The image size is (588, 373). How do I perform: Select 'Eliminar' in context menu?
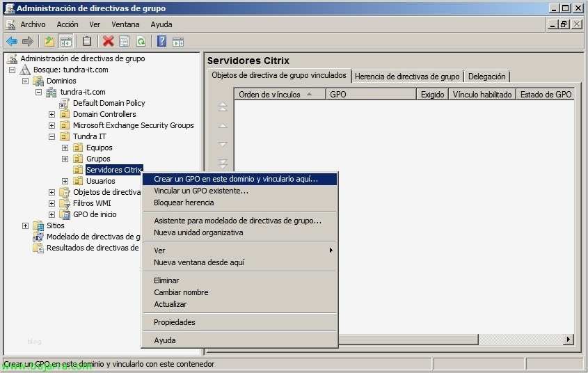pyautogui.click(x=239, y=280)
